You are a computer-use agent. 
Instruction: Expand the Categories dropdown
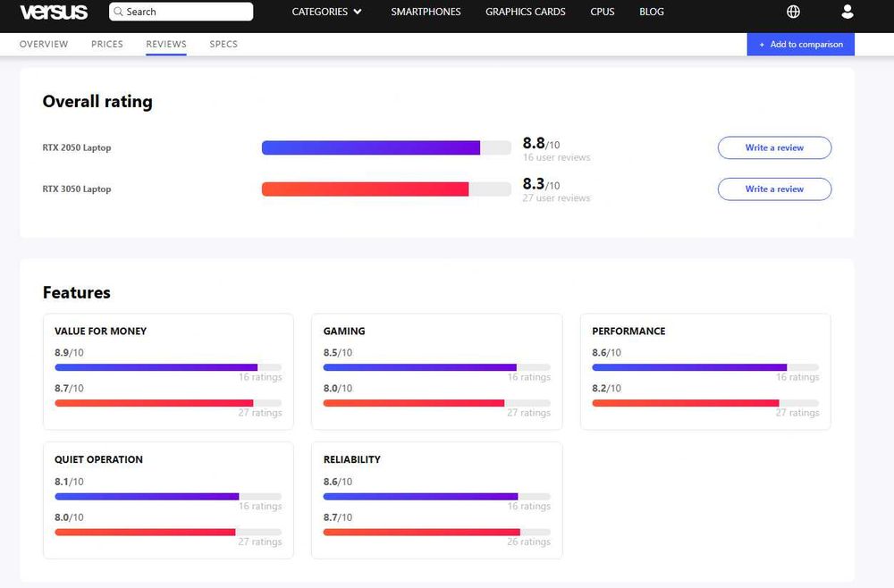tap(326, 12)
